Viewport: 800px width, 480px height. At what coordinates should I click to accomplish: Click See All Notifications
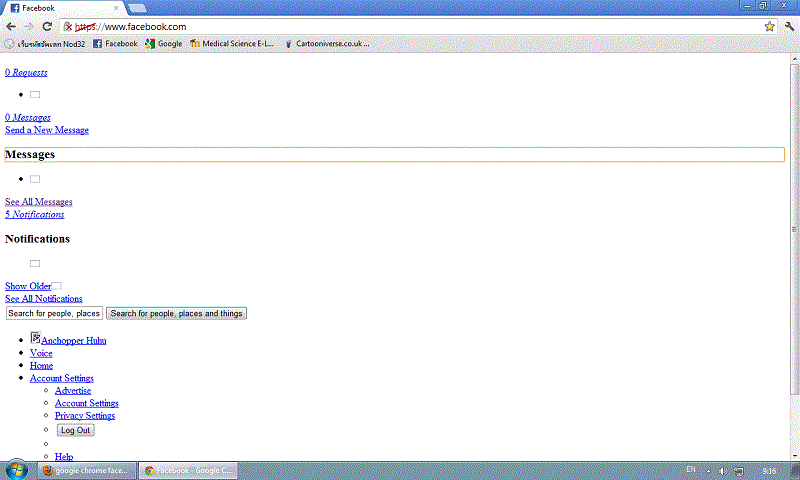[x=43, y=299]
